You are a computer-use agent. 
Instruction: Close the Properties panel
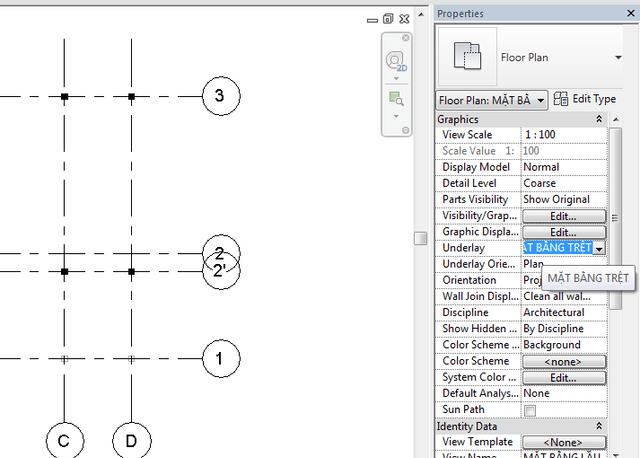631,13
